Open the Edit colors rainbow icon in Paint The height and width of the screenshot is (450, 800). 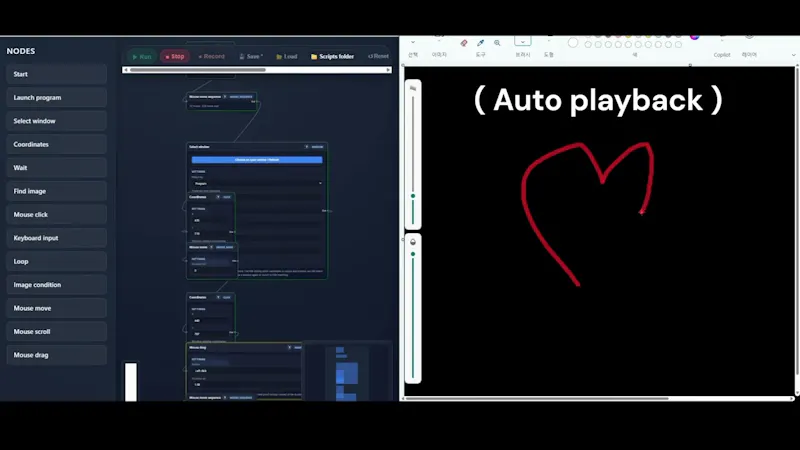[694, 37]
